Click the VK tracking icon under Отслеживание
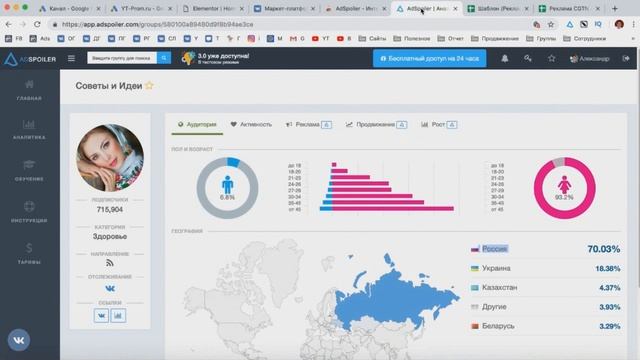Screen dimensions: 640x360 point(110,288)
